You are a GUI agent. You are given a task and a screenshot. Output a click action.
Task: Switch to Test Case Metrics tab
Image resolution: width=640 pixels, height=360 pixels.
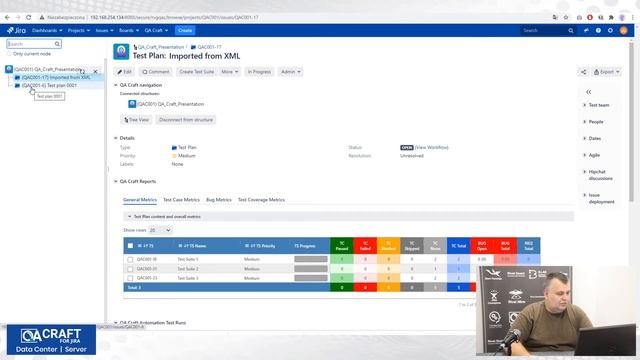[181, 200]
